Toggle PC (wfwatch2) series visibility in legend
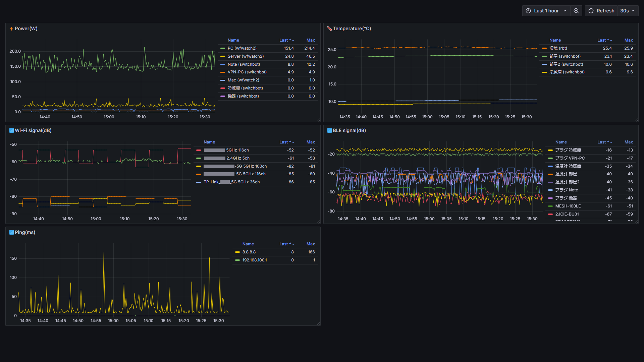The image size is (644, 362). (x=242, y=48)
